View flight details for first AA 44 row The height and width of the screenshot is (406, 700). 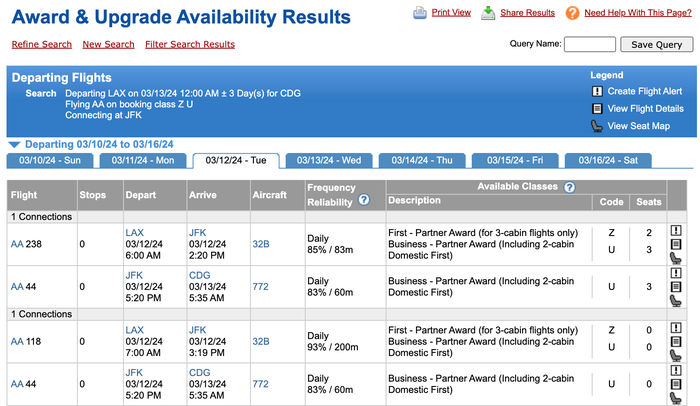[x=676, y=287]
